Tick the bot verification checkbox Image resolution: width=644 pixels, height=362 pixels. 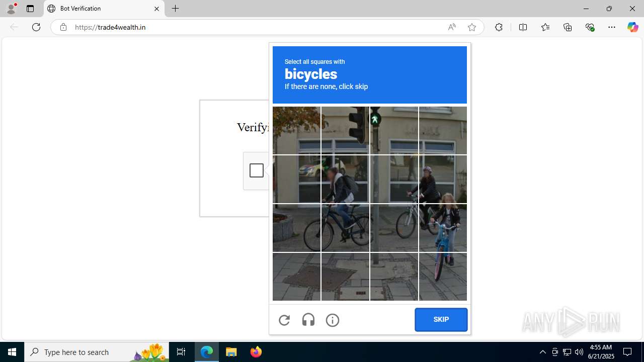point(257,170)
